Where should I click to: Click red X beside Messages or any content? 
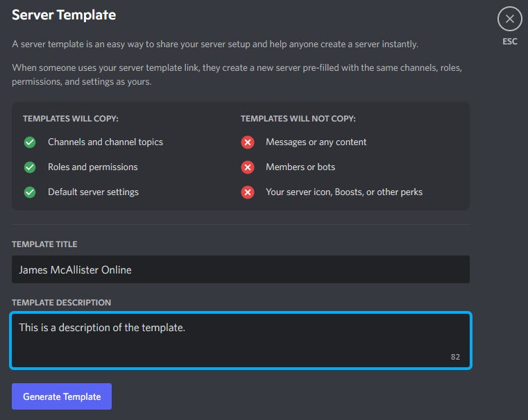[248, 142]
